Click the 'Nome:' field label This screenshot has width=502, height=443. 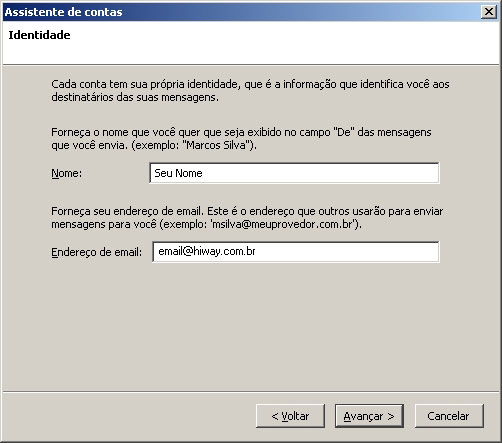(66, 173)
